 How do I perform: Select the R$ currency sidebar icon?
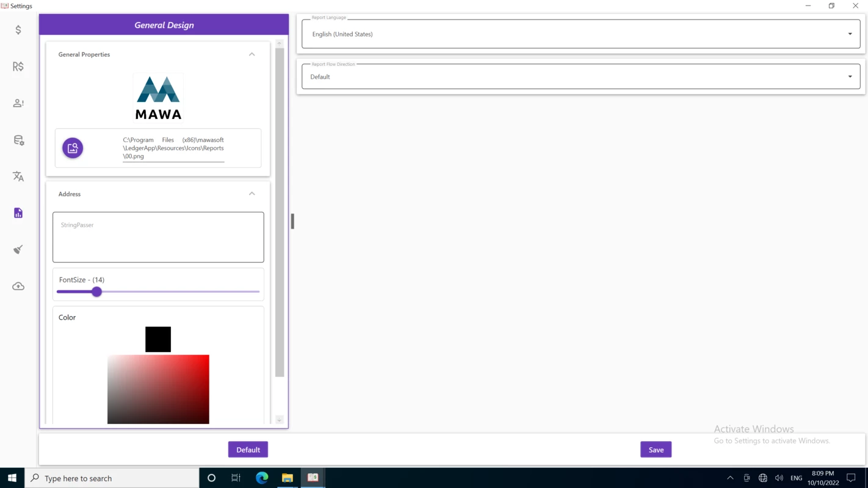pyautogui.click(x=18, y=66)
